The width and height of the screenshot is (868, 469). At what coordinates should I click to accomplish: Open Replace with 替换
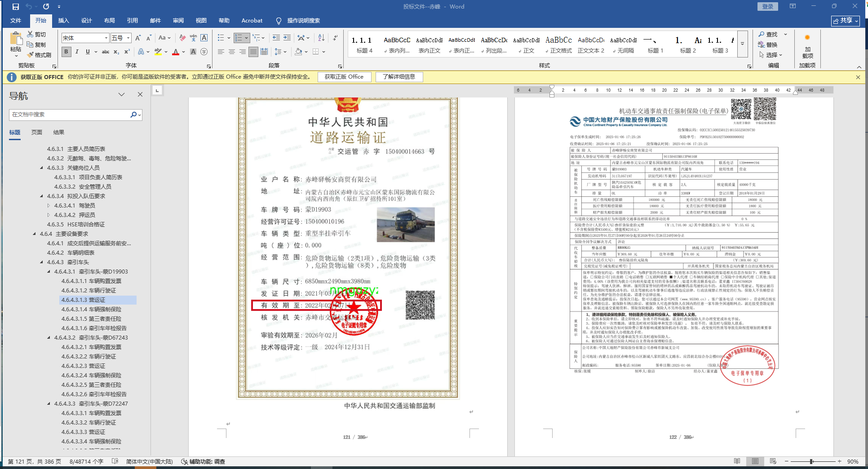[768, 44]
